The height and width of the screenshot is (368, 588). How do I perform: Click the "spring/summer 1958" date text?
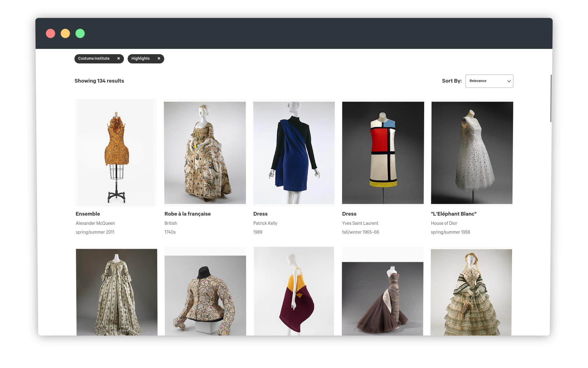click(x=450, y=232)
